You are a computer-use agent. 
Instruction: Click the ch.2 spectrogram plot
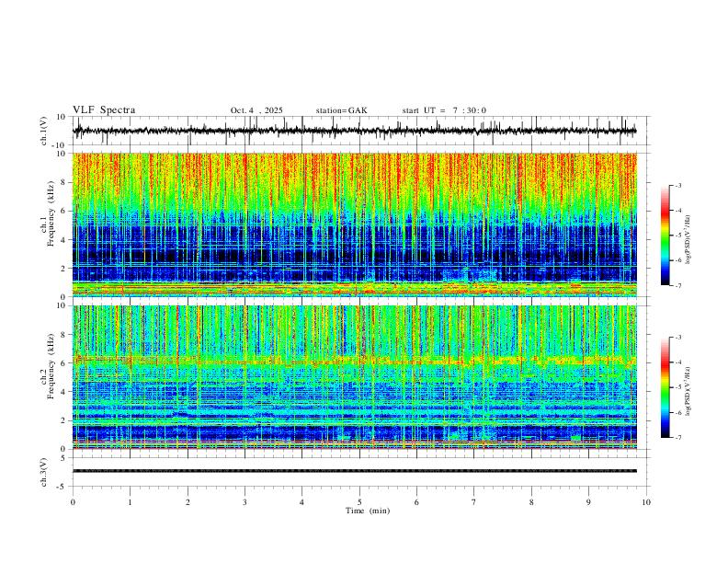355,377
